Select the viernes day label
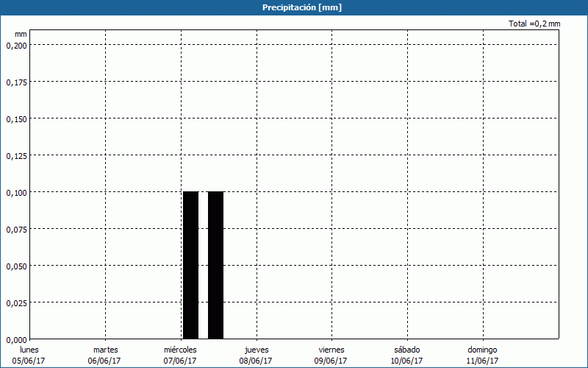Image resolution: width=588 pixels, height=368 pixels. pos(331,350)
